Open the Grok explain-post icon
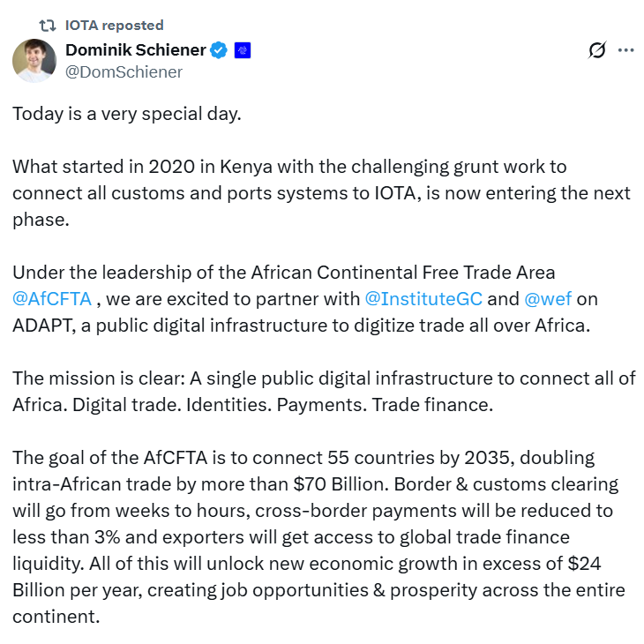 [597, 50]
